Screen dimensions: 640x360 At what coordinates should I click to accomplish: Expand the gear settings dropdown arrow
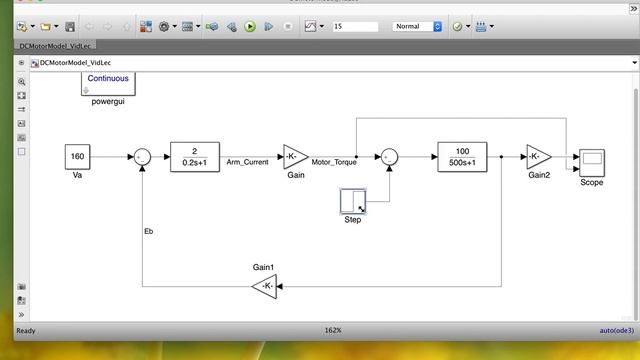pos(175,27)
